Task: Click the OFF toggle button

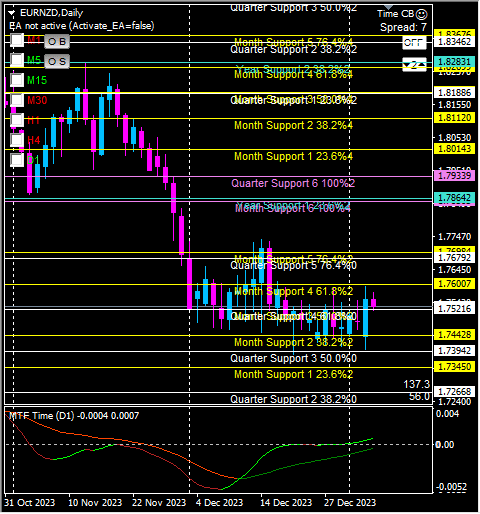Action: [414, 43]
